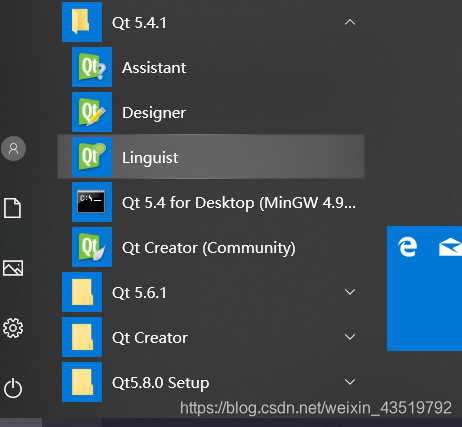Launch Qt Creator Community icon

[92, 247]
